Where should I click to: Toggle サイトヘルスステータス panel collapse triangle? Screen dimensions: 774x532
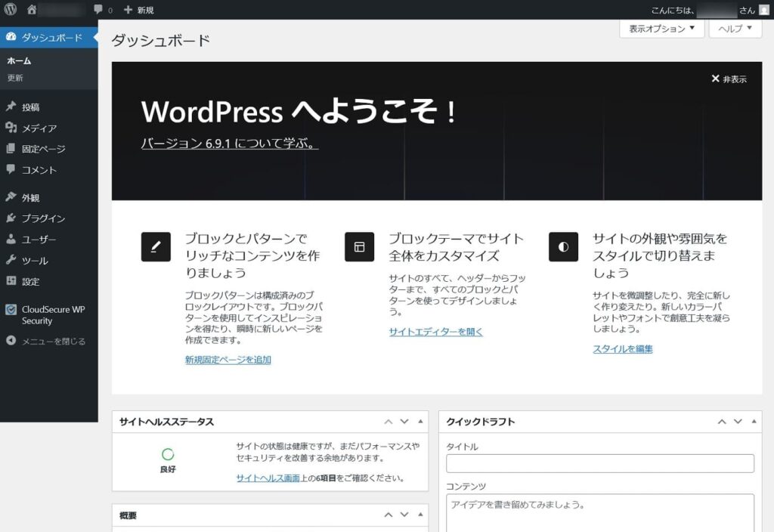tap(420, 422)
